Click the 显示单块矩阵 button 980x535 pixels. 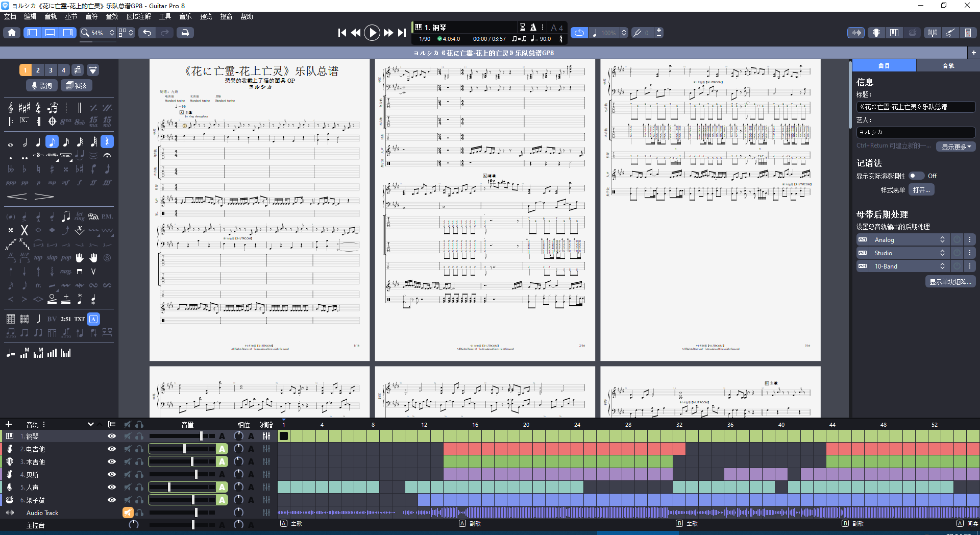point(950,282)
